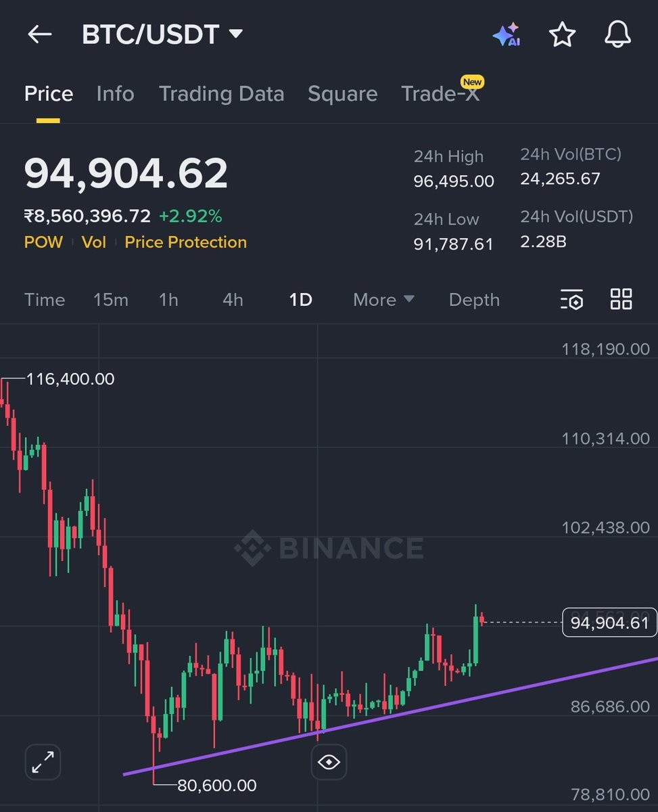Screen dimensions: 658x812
Task: Tap the 118,190.00 price axis label
Action: (605, 349)
